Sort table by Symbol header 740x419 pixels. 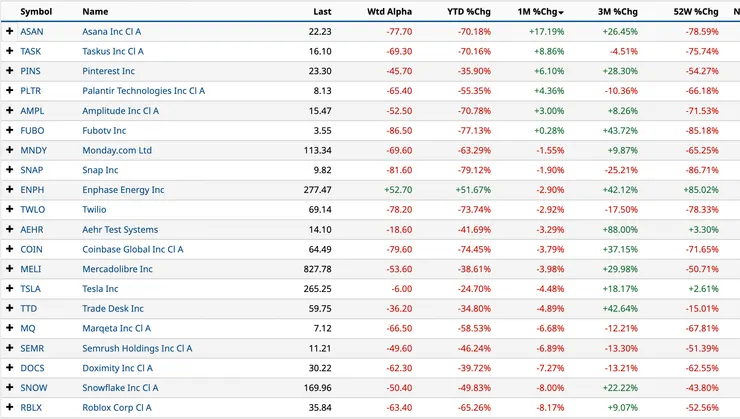coord(36,12)
